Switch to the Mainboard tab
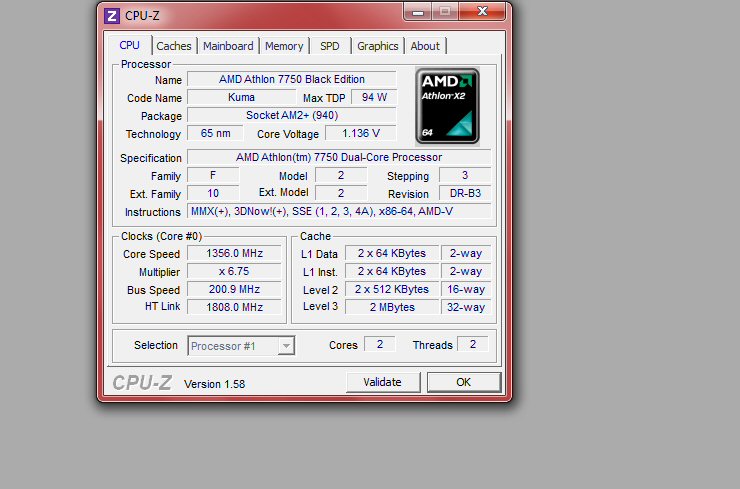 pos(228,46)
